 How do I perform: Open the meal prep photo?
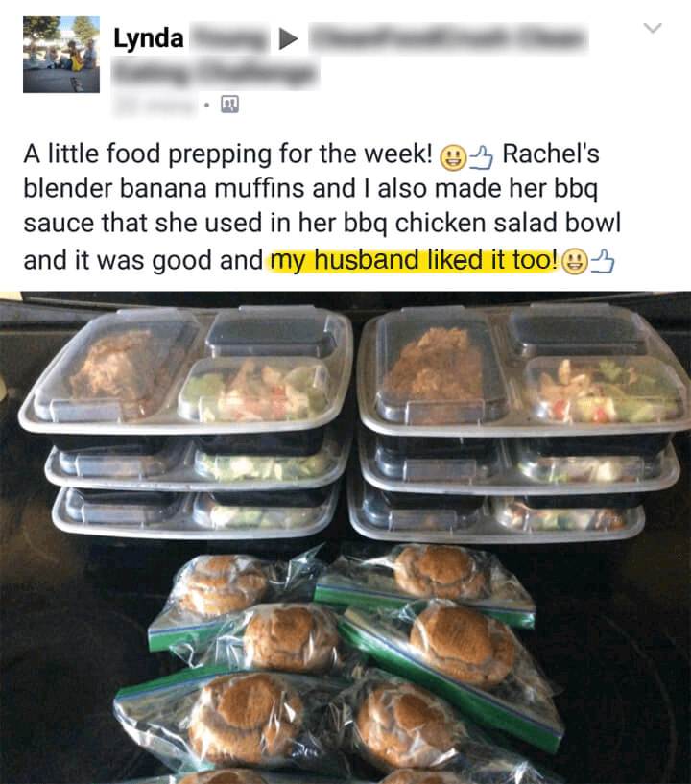[x=345, y=537]
